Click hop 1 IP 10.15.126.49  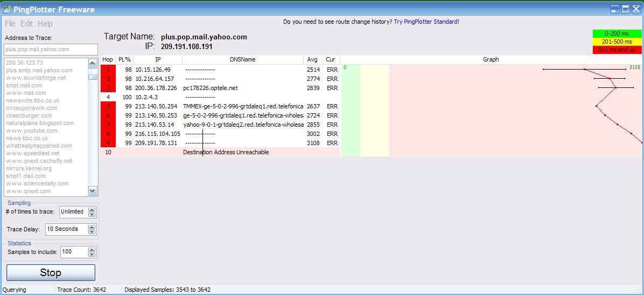153,70
